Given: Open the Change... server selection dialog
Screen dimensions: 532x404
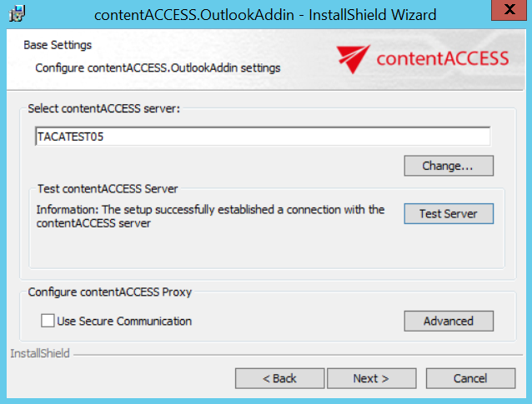Looking at the screenshot, I should point(448,166).
